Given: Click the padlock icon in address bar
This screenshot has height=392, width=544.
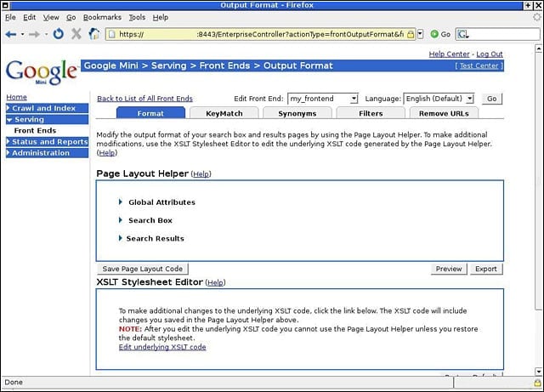Looking at the screenshot, I should (x=411, y=34).
